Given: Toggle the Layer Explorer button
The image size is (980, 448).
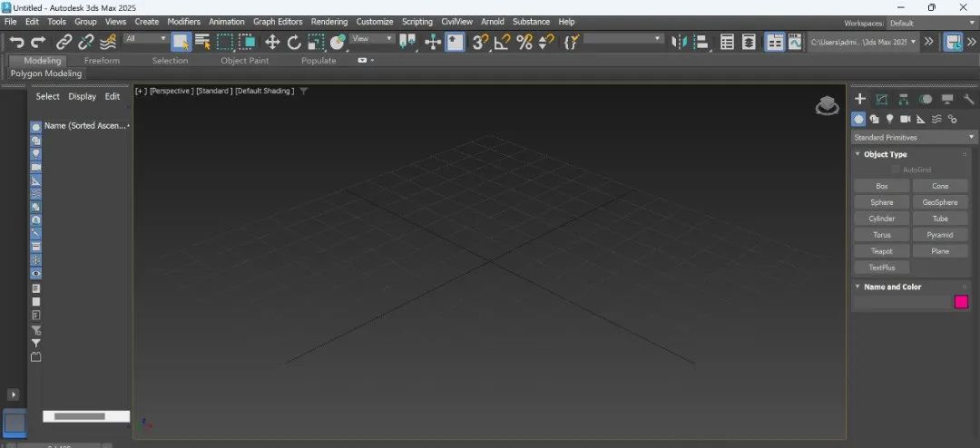Looking at the screenshot, I should tap(749, 43).
